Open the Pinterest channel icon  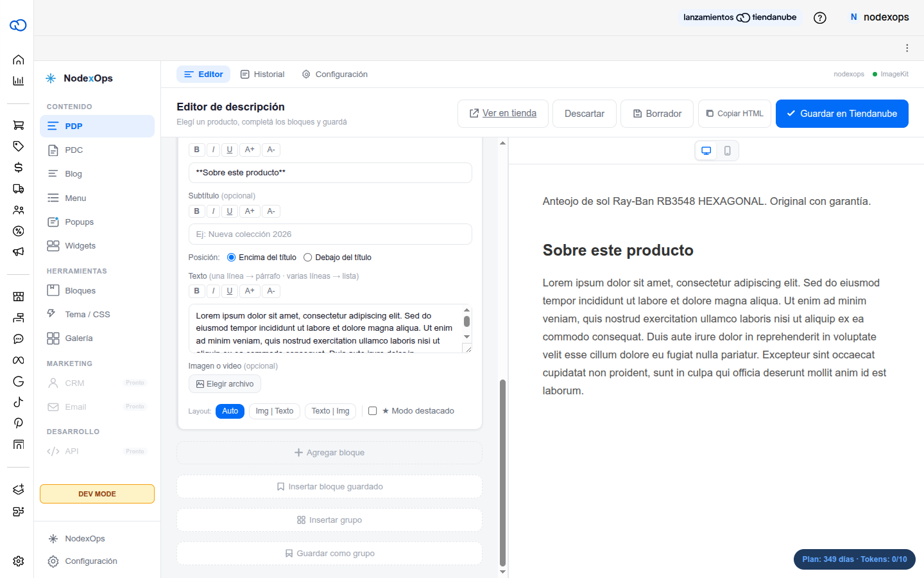point(18,423)
